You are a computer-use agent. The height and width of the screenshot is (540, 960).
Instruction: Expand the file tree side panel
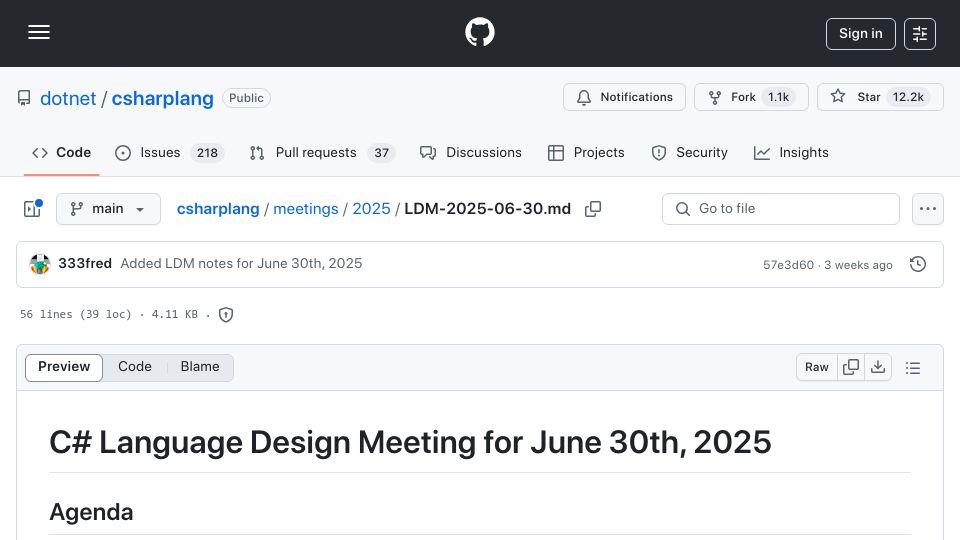tap(32, 209)
